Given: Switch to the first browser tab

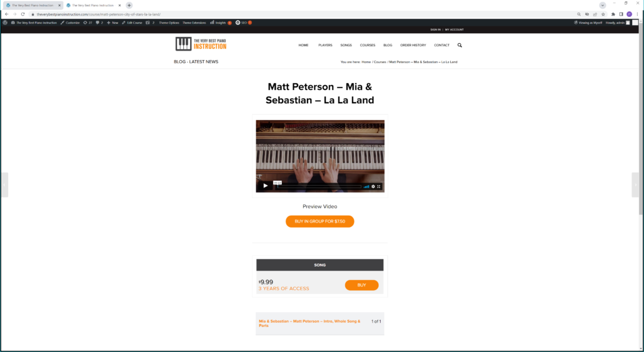Looking at the screenshot, I should click(33, 6).
